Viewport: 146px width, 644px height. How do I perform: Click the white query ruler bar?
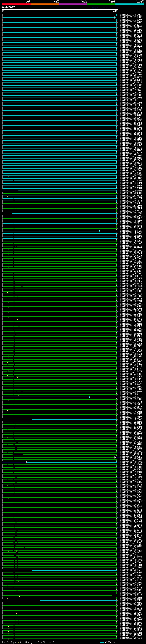60,10
